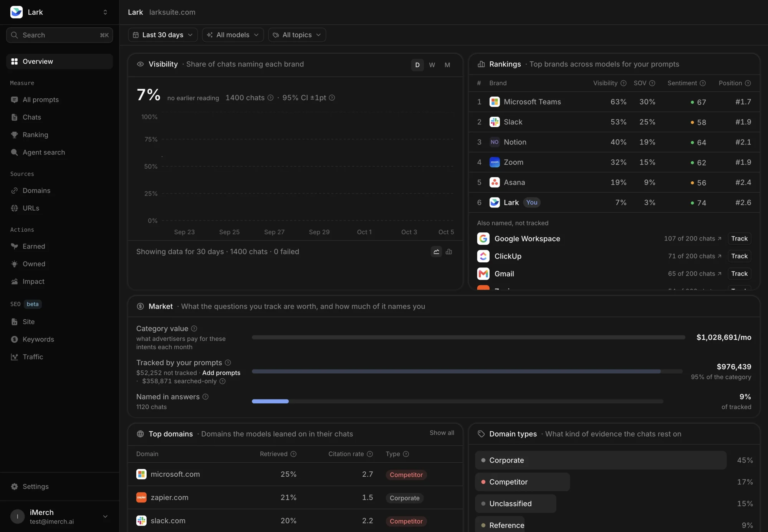The width and height of the screenshot is (768, 532).
Task: Click info icon next to Citation rate header
Action: pos(370,454)
